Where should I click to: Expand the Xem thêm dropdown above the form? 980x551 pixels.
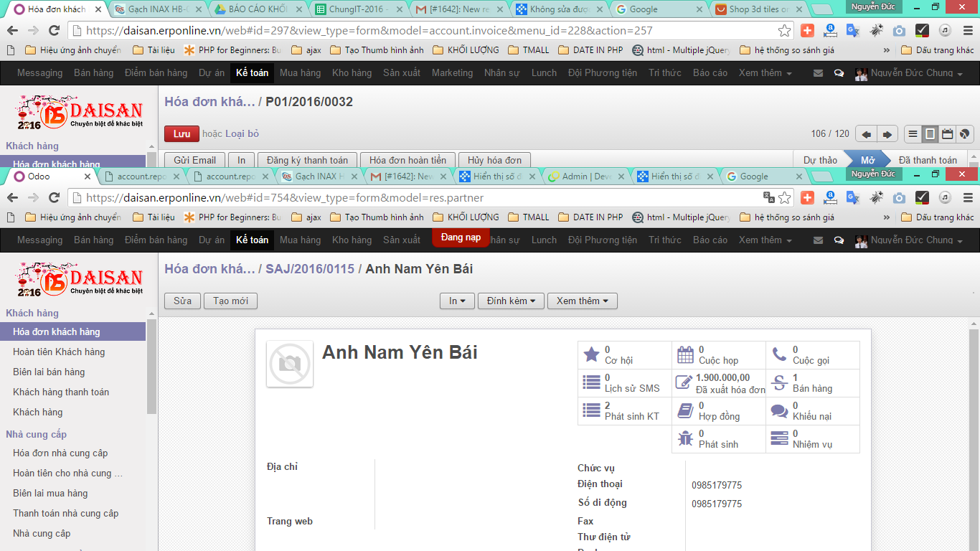click(x=582, y=301)
